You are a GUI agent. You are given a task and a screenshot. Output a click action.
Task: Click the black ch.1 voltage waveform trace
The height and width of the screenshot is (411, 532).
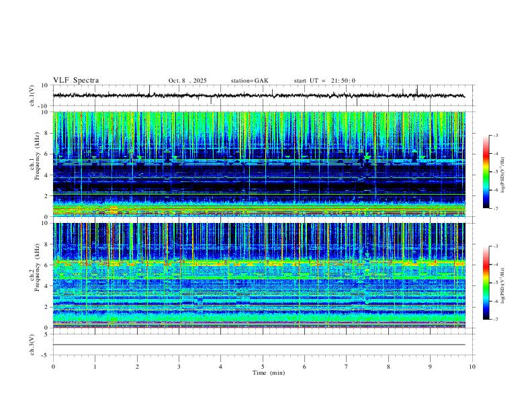(259, 95)
